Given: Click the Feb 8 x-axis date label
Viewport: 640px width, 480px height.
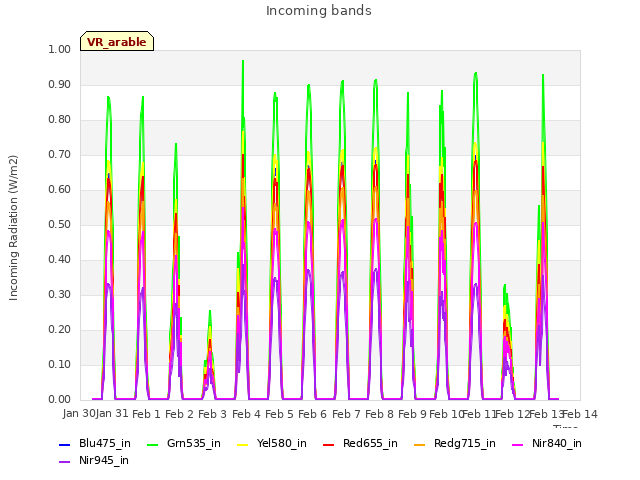Looking at the screenshot, I should tap(379, 414).
